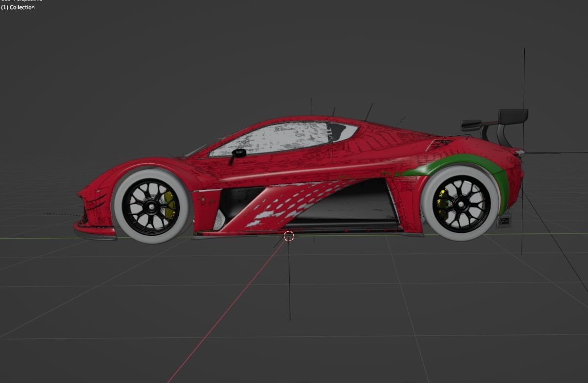This screenshot has width=588, height=383.
Task: Select the black side mirror
Action: tap(238, 154)
